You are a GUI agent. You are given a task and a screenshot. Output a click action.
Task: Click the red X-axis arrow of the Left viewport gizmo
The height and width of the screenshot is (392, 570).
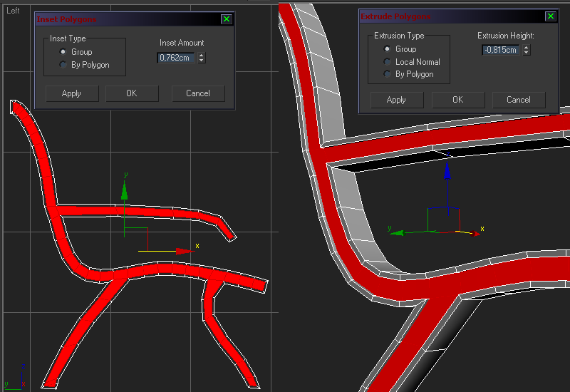click(x=185, y=251)
